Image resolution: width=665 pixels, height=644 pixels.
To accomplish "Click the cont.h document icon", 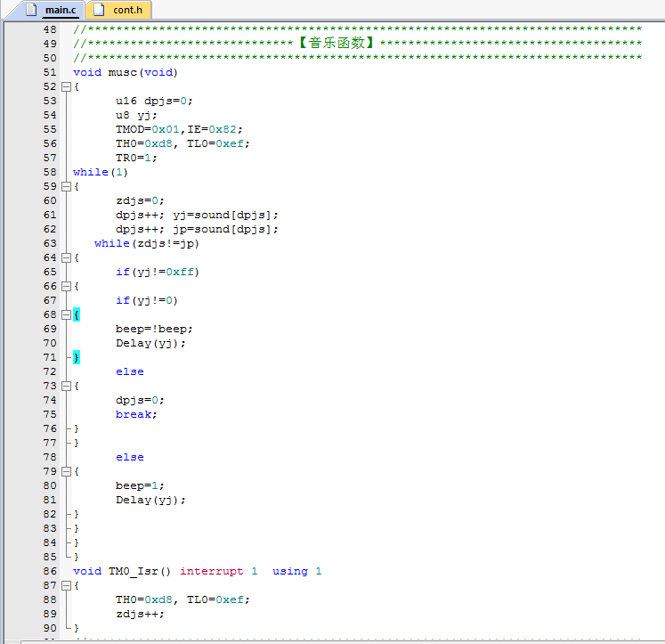I will click(x=99, y=9).
